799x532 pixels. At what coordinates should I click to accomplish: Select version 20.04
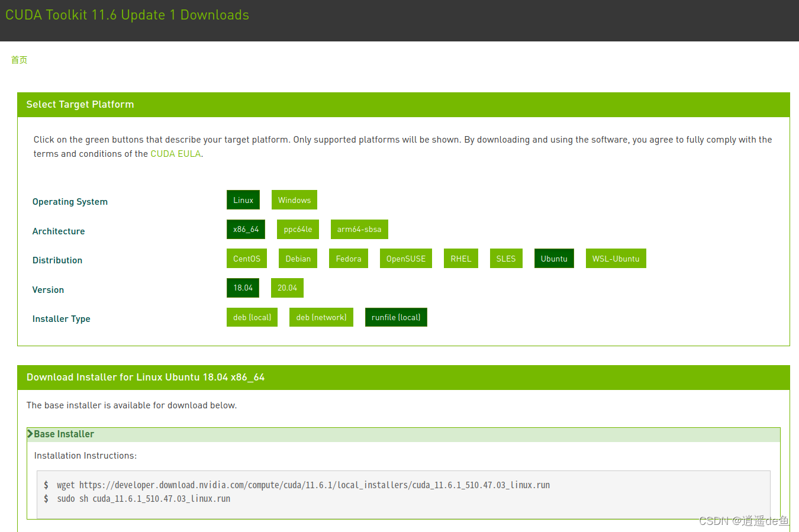tap(287, 288)
